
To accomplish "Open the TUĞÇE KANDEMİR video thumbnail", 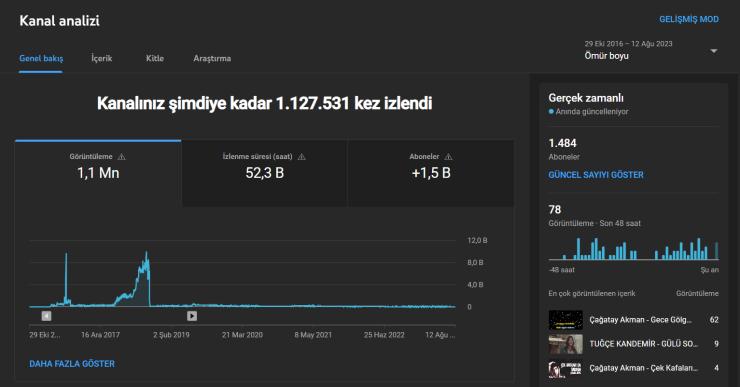I will pyautogui.click(x=565, y=344).
